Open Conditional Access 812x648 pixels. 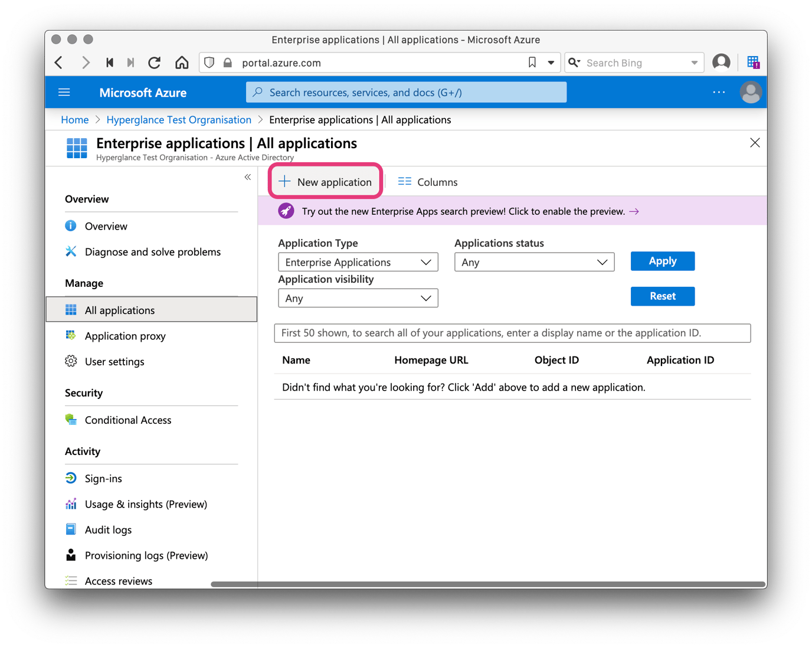click(x=128, y=420)
